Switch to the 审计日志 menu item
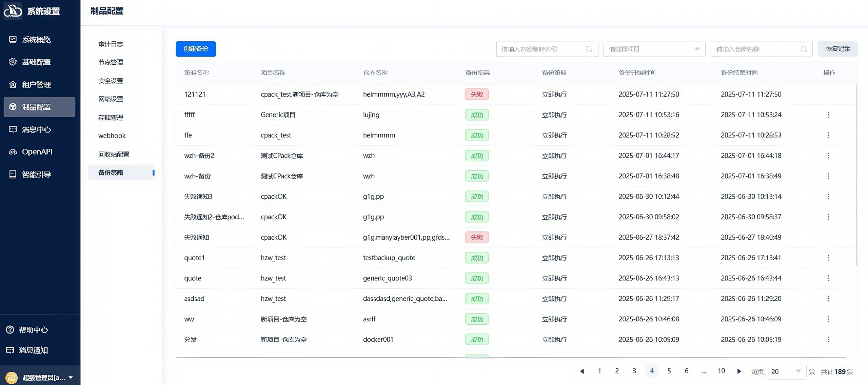This screenshot has height=385, width=868. (111, 44)
